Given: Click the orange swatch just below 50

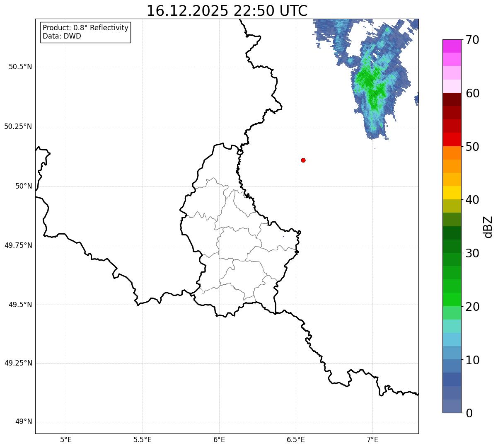Looking at the screenshot, I should [452, 153].
